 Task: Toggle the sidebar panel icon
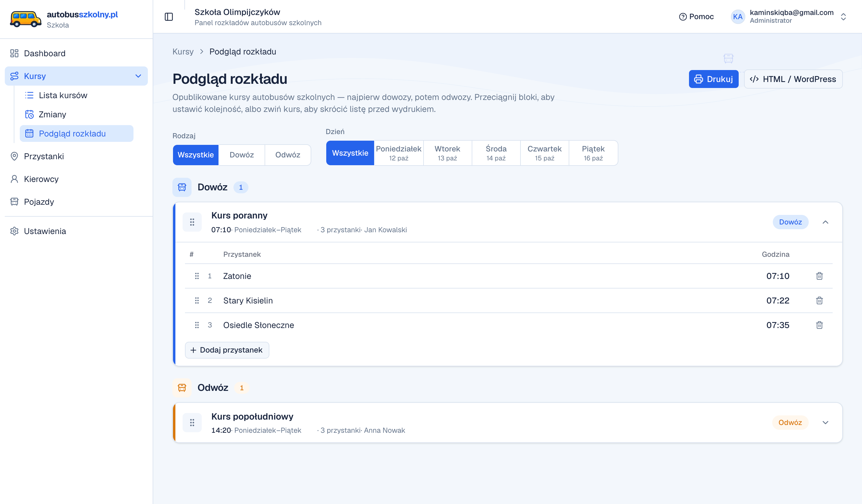click(x=169, y=17)
